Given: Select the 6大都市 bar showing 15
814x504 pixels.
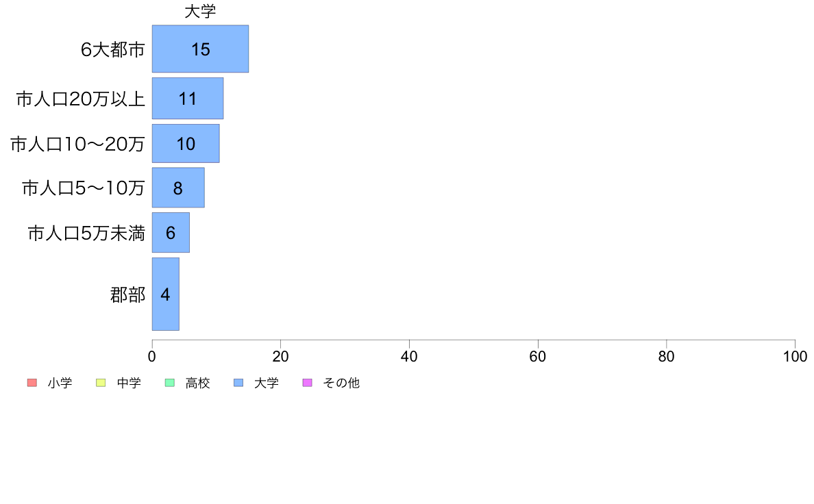Looking at the screenshot, I should (x=200, y=49).
